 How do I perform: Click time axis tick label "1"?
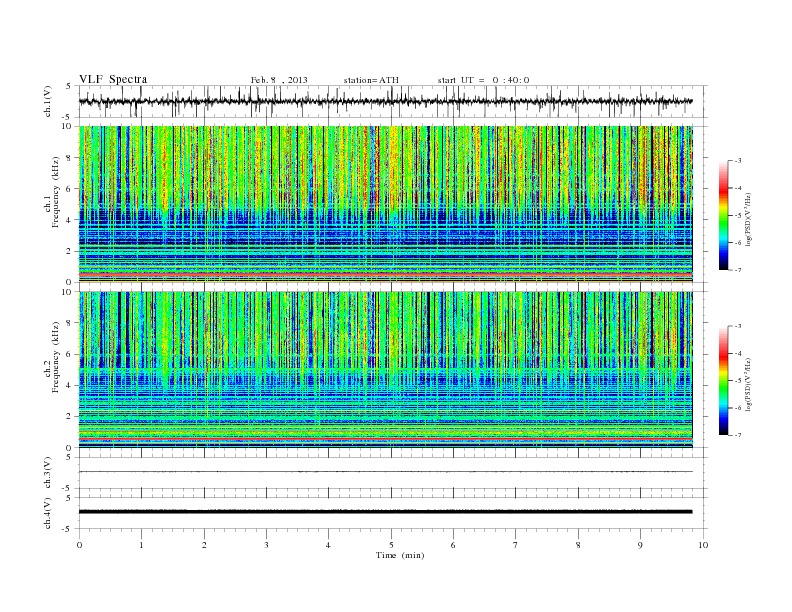[x=142, y=545]
